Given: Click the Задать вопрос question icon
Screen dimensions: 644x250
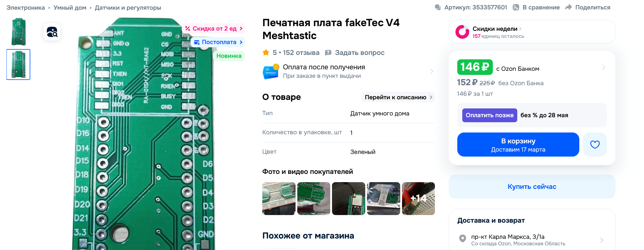Looking at the screenshot, I should click(x=328, y=53).
